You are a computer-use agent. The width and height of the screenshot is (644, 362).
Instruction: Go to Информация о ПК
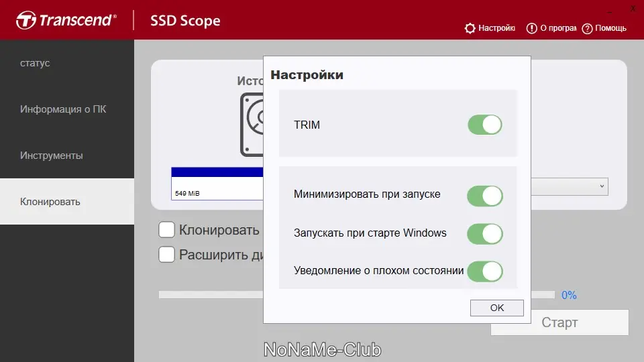coord(67,109)
